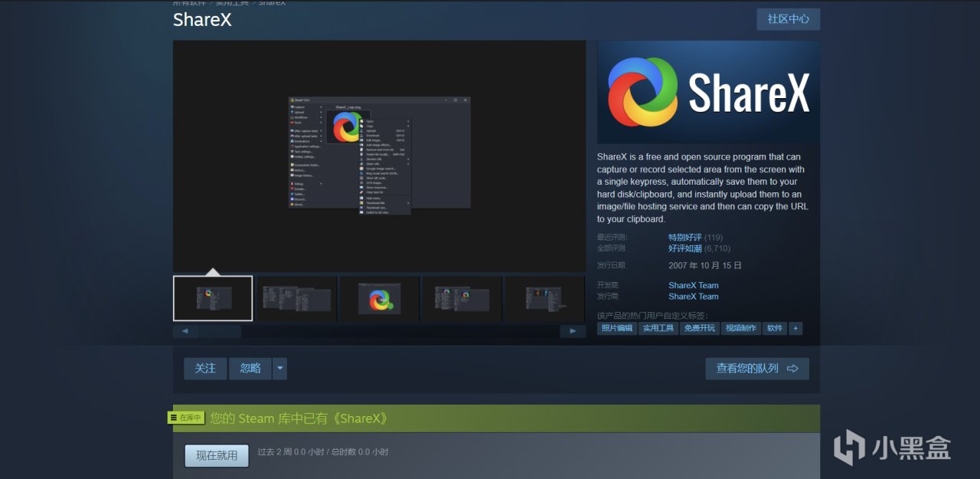Screen dimensions: 980x479
Task: Click the 该产品的热门用户自定义标签 label
Action: [x=652, y=315]
